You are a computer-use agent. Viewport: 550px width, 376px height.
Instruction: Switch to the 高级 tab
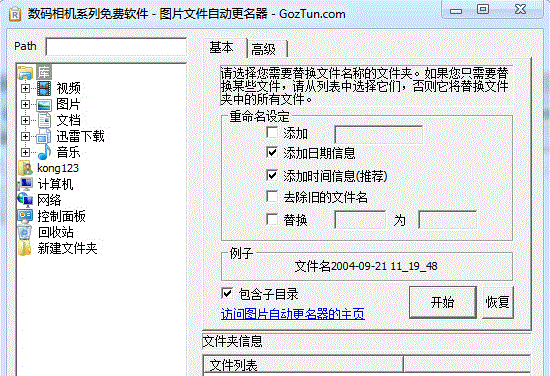[267, 49]
